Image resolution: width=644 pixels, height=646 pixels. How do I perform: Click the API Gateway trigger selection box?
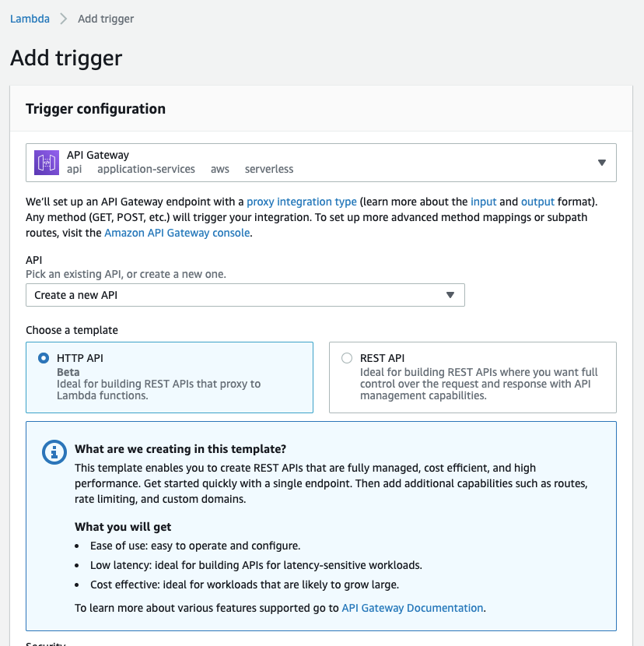click(x=321, y=163)
